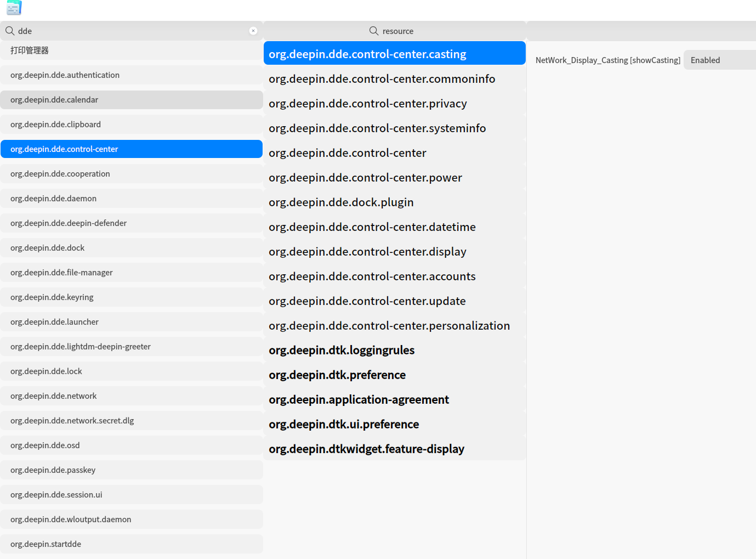The image size is (756, 559).
Task: Focus the dde search input field
Action: coord(132,31)
